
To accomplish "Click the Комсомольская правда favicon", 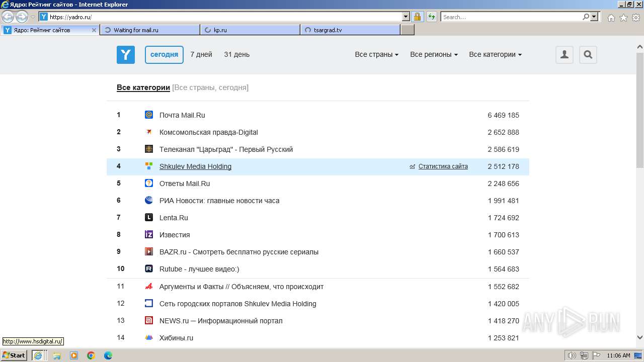I will coord(149,132).
